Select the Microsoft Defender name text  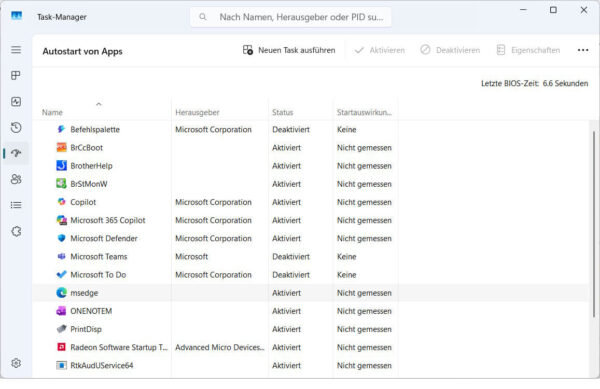click(x=104, y=238)
